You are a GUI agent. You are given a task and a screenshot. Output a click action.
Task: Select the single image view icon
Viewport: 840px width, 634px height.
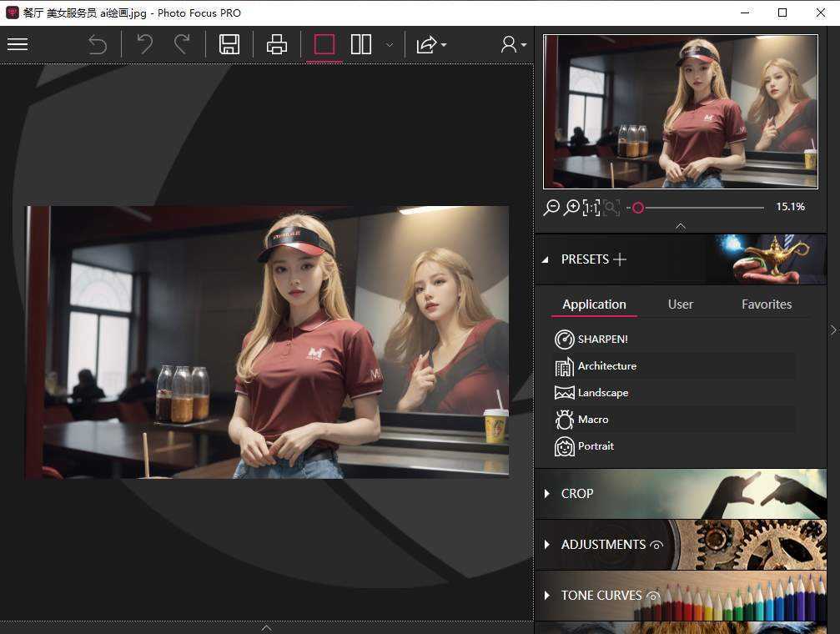pos(324,44)
